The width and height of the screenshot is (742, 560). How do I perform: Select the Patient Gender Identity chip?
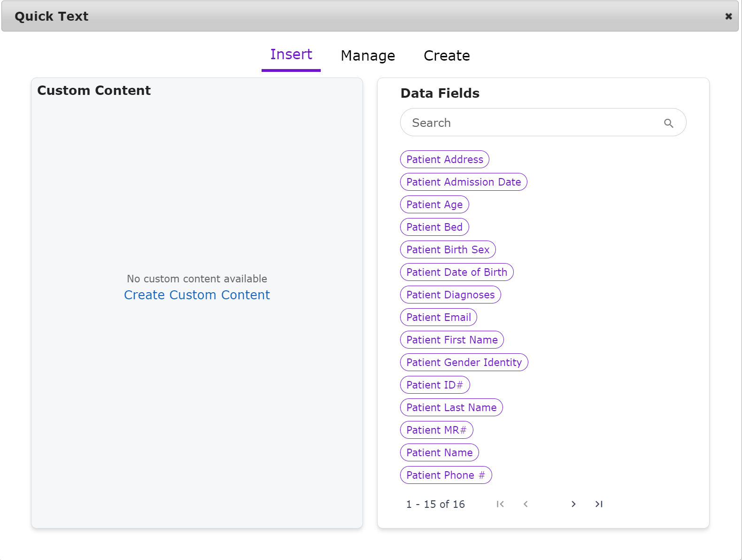coord(464,363)
